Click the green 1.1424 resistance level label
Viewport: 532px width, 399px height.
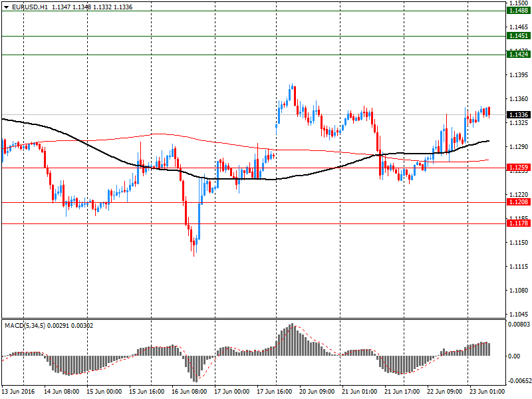point(518,55)
